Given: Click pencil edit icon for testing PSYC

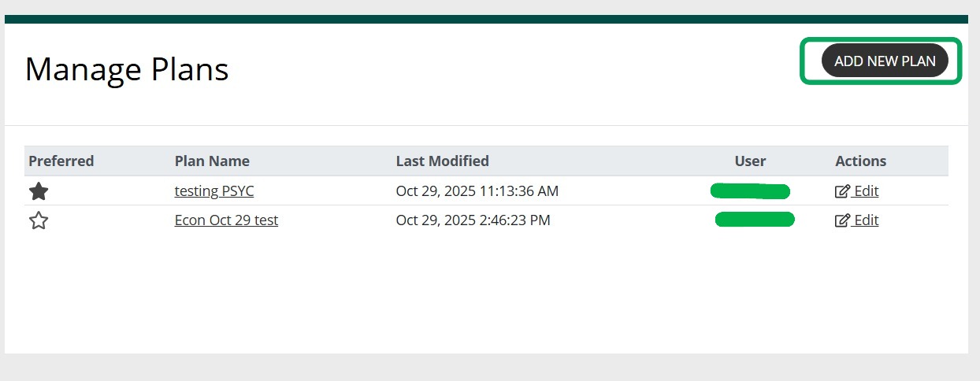Looking at the screenshot, I should (x=842, y=191).
